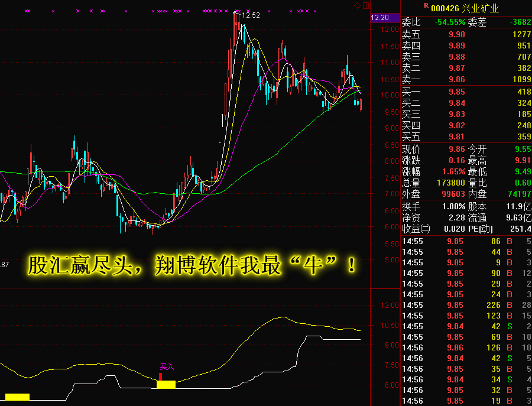Click the 卖五 row at 9.90
The height and width of the screenshot is (406, 532).
pyautogui.click(x=466, y=34)
